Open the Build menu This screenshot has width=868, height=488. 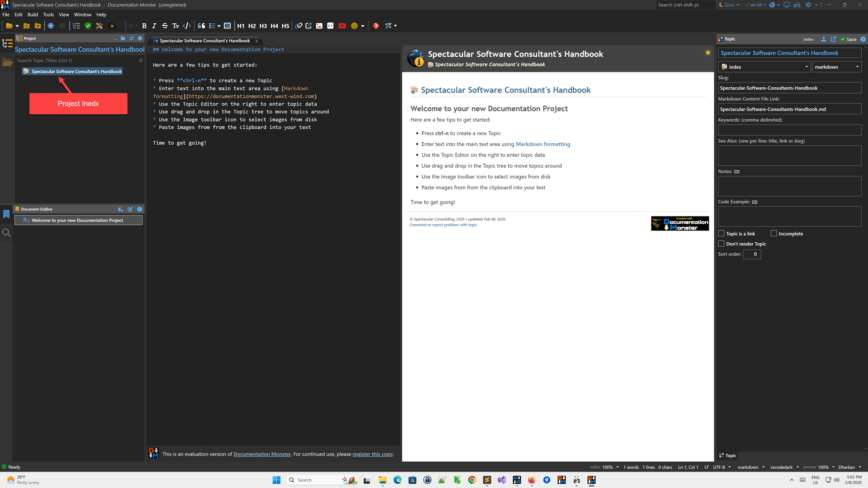33,14
